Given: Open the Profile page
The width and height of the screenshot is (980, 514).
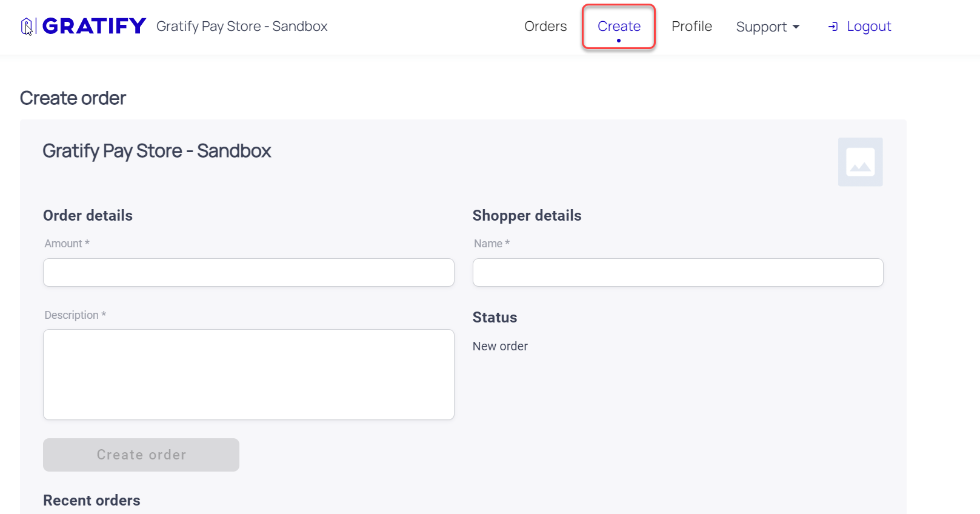Looking at the screenshot, I should click(x=692, y=26).
